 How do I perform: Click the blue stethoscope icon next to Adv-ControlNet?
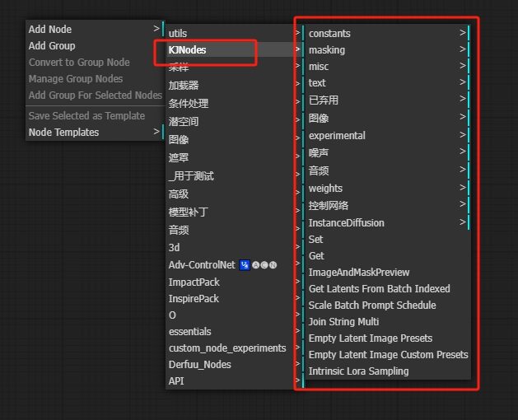coord(245,265)
